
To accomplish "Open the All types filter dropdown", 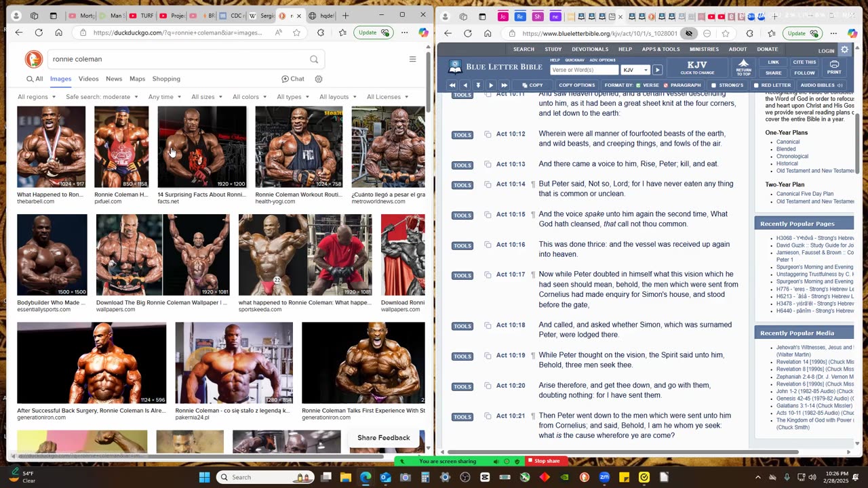I will click(x=293, y=97).
